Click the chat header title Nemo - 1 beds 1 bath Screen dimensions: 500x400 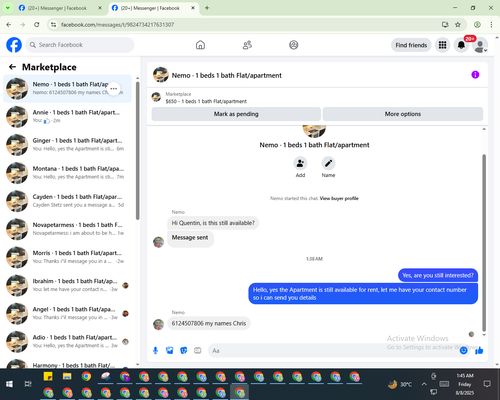click(227, 76)
